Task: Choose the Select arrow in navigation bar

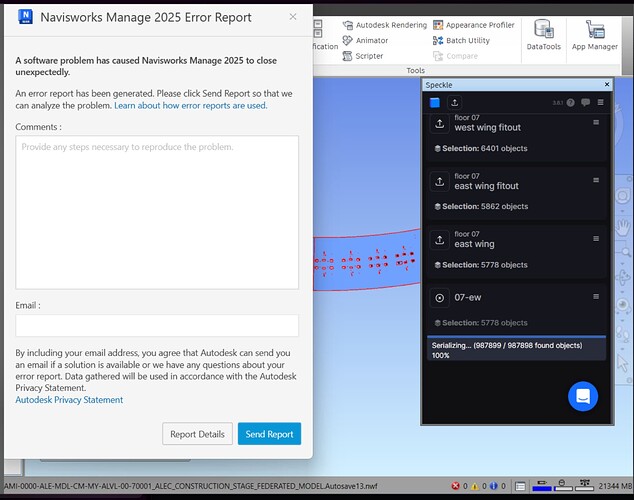Action: tap(623, 362)
